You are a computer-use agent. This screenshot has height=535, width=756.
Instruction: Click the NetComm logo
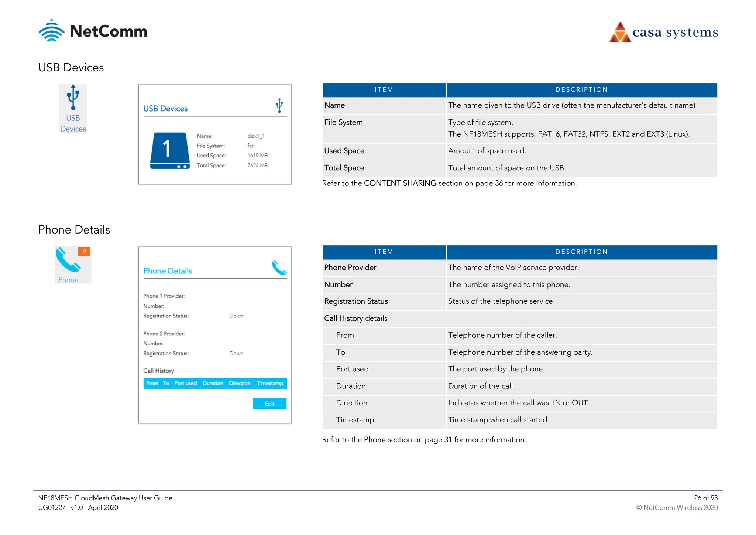pyautogui.click(x=93, y=31)
